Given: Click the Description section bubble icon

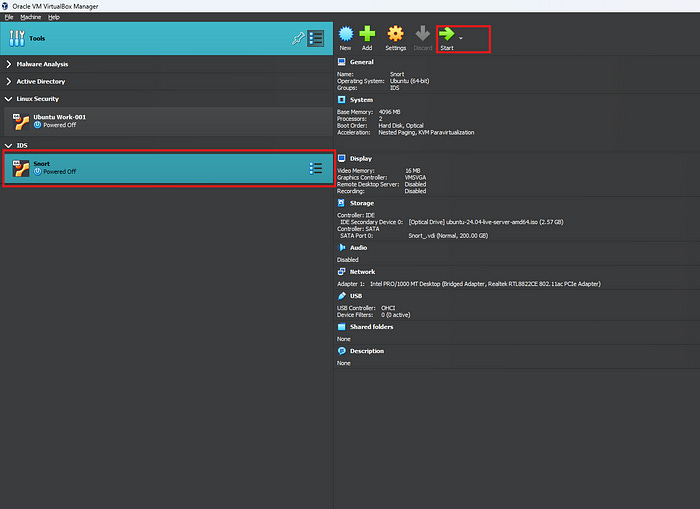Looking at the screenshot, I should point(342,351).
